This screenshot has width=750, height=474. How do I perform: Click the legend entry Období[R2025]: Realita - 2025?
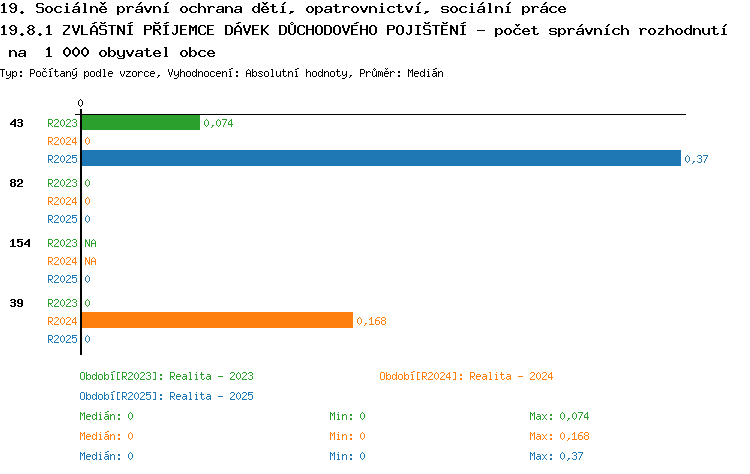(166, 396)
